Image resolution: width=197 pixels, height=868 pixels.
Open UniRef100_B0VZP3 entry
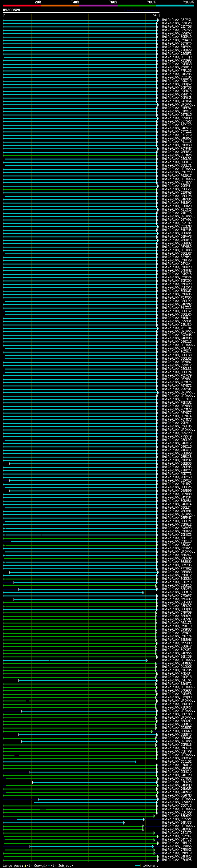tap(176, 433)
